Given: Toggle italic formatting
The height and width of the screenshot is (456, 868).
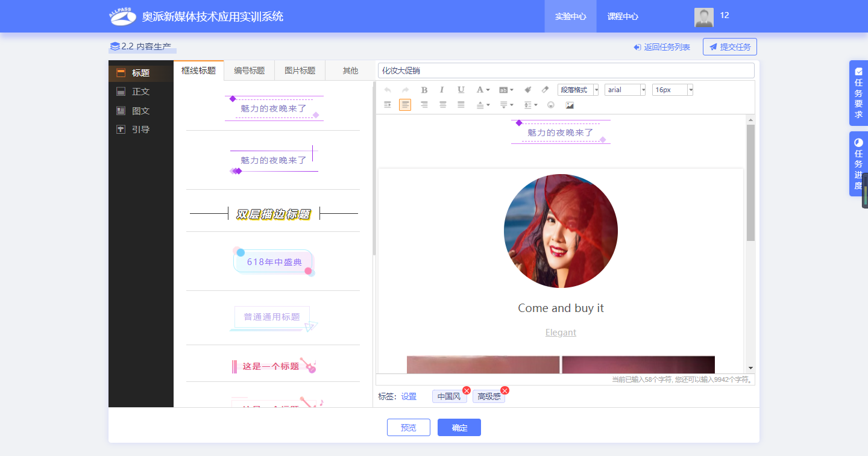Looking at the screenshot, I should pyautogui.click(x=442, y=90).
